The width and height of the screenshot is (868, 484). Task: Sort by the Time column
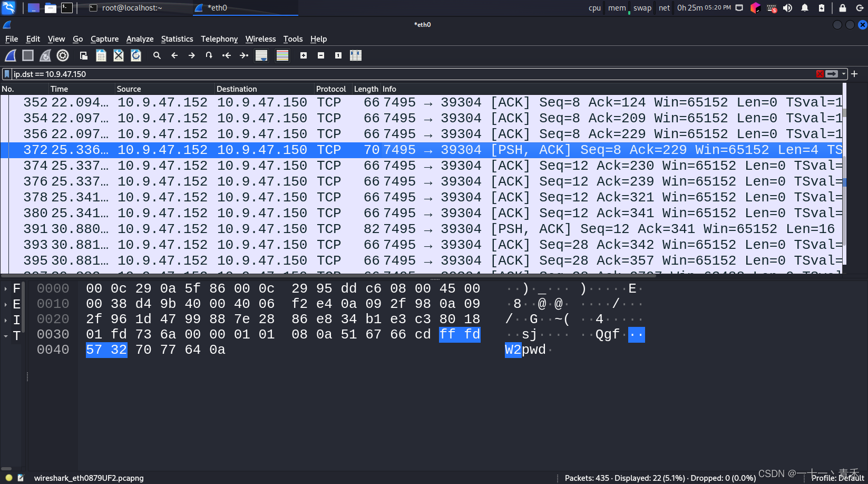(82, 89)
